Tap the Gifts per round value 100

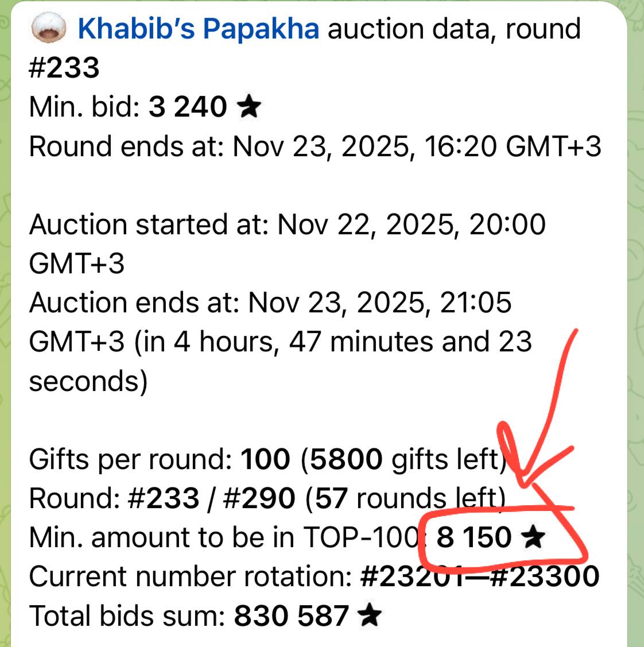(265, 459)
